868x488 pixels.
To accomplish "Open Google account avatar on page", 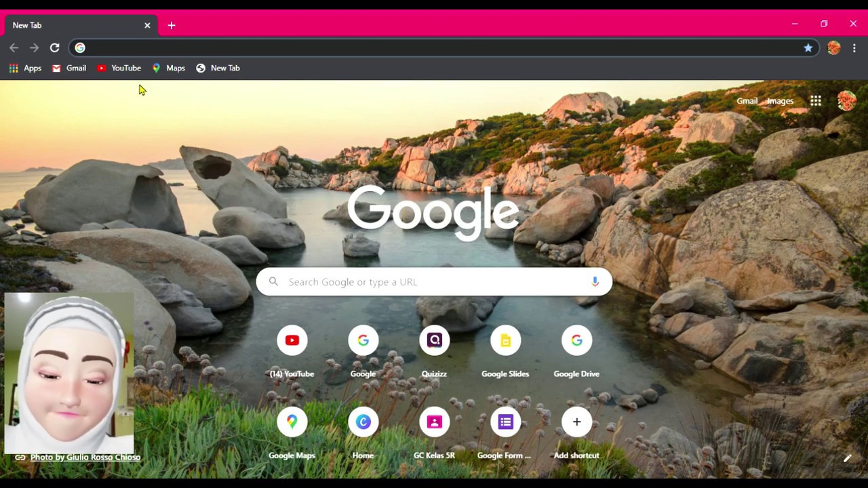I will pyautogui.click(x=846, y=101).
